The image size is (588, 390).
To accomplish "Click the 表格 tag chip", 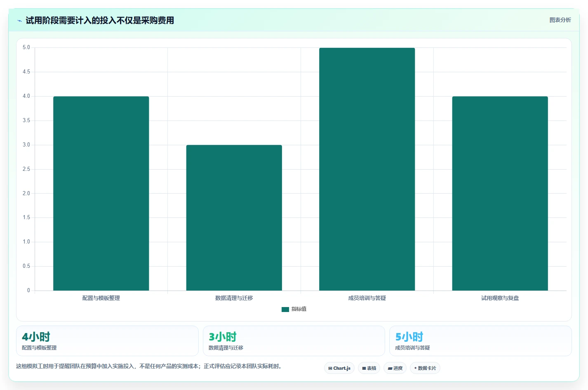I will [x=369, y=368].
